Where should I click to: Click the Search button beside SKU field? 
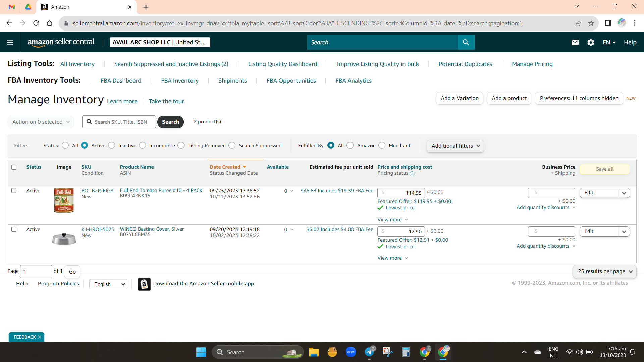click(170, 122)
